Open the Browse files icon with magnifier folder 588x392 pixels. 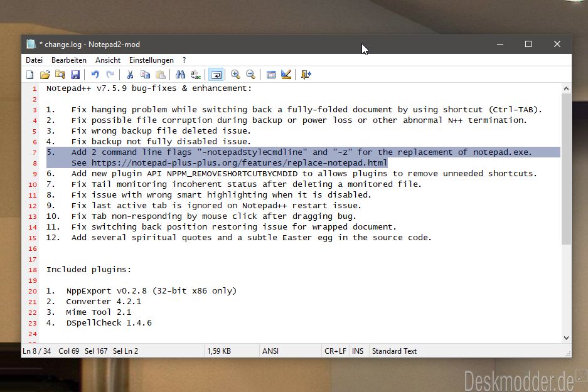click(60, 75)
